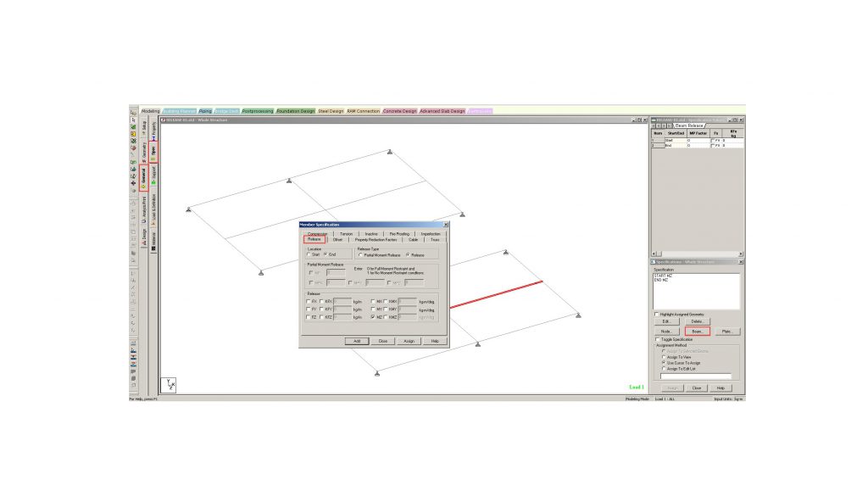
Task: Click the pinned support symbol at the topmost node
Action: [390, 152]
